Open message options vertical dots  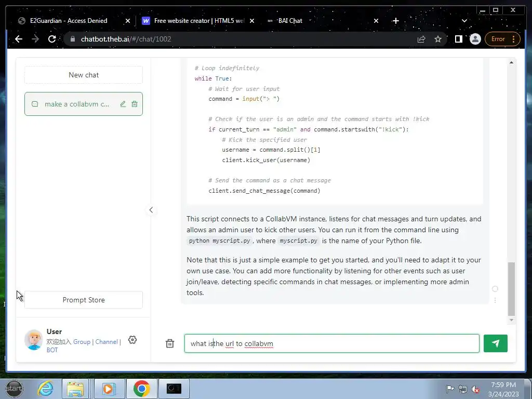coord(495,300)
